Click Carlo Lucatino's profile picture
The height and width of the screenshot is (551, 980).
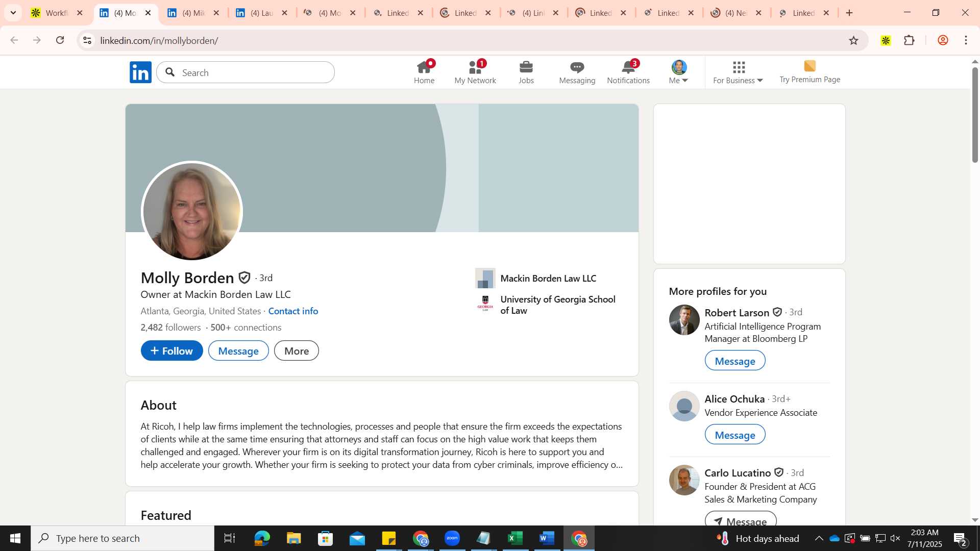(x=684, y=480)
